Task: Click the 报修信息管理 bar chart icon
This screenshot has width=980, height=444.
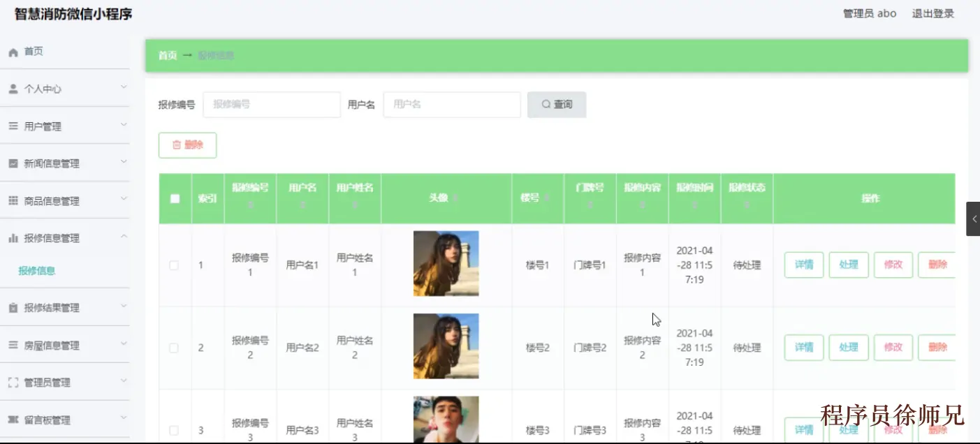Action: (13, 238)
